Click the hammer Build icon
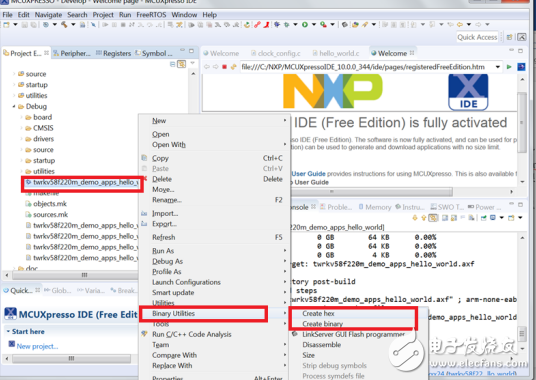The height and width of the screenshot is (380, 536). click(x=64, y=25)
